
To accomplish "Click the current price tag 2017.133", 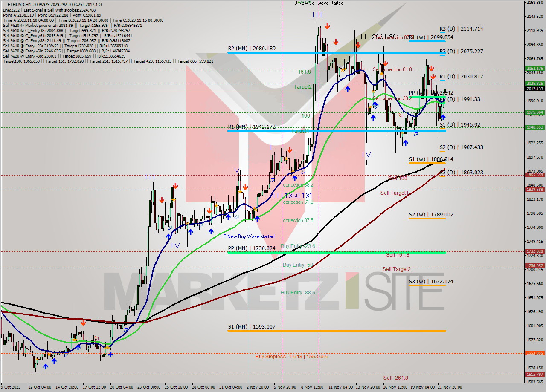I will point(534,89).
